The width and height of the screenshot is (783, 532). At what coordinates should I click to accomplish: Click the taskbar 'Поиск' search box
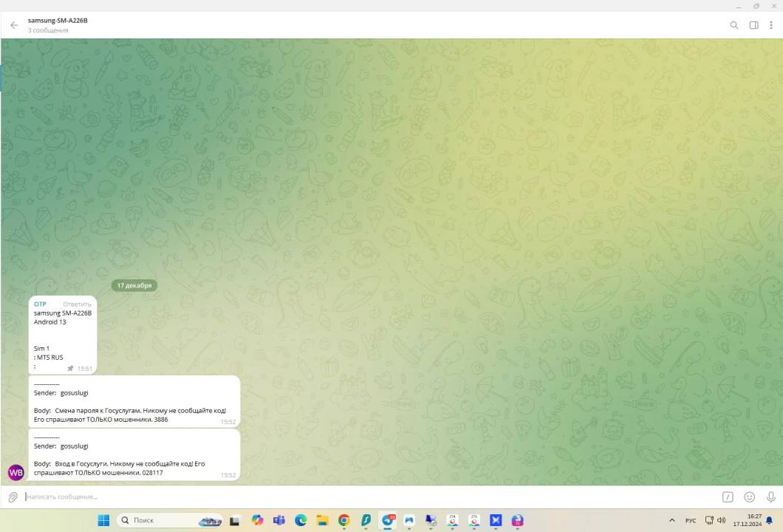click(x=170, y=520)
